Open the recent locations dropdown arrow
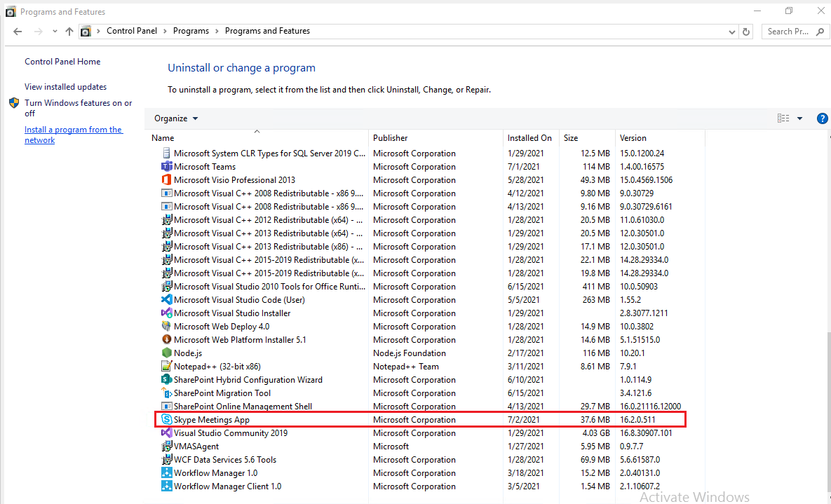This screenshot has height=504, width=831. [55, 32]
